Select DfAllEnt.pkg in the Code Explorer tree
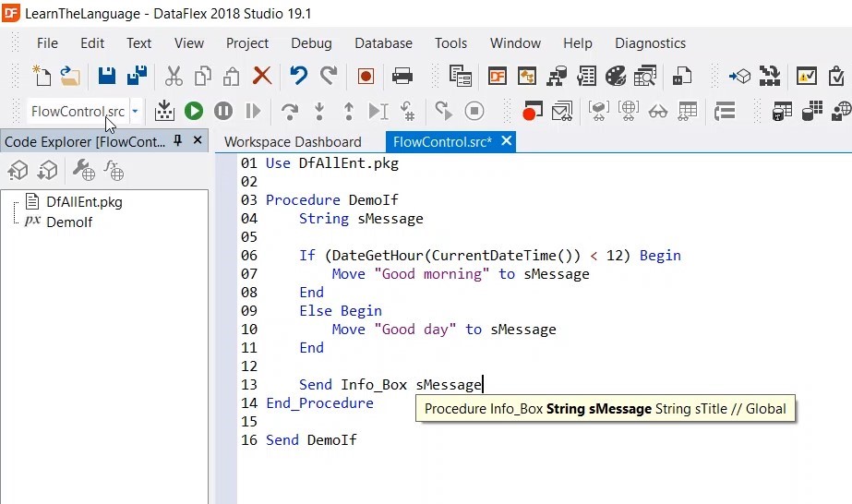 tap(84, 201)
